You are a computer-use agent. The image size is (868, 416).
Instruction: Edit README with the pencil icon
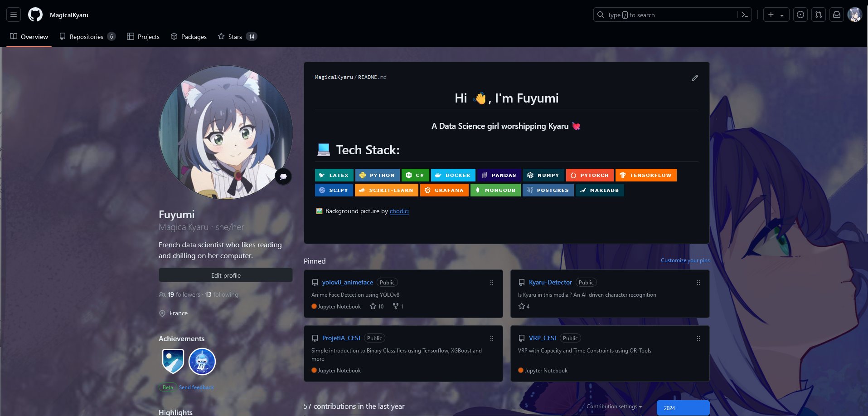[x=694, y=78]
